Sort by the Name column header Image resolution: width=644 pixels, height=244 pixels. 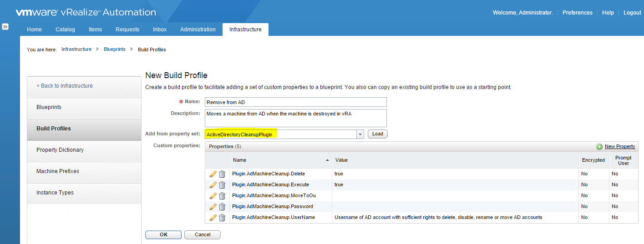click(x=281, y=160)
